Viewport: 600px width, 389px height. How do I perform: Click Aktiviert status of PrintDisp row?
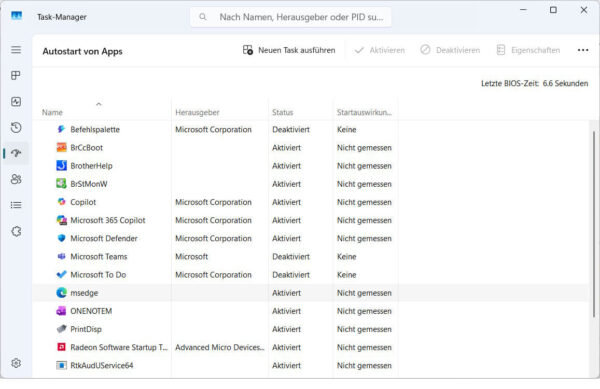click(286, 329)
